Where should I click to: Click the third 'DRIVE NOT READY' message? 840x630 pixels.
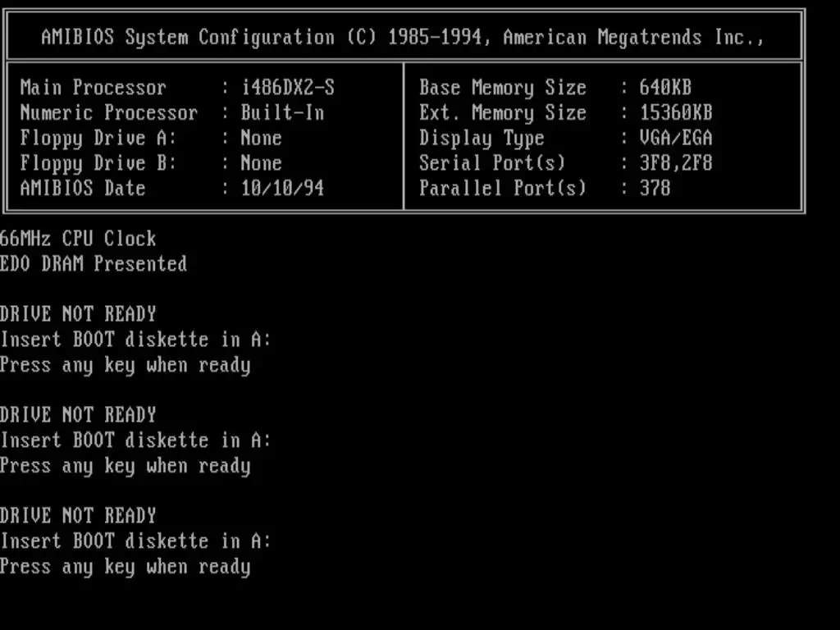78,515
